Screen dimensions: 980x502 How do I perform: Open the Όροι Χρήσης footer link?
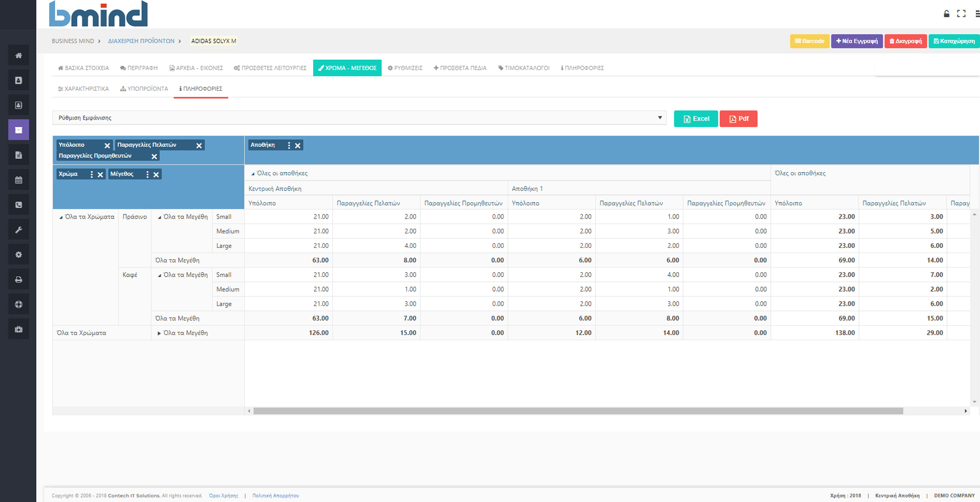coord(224,496)
